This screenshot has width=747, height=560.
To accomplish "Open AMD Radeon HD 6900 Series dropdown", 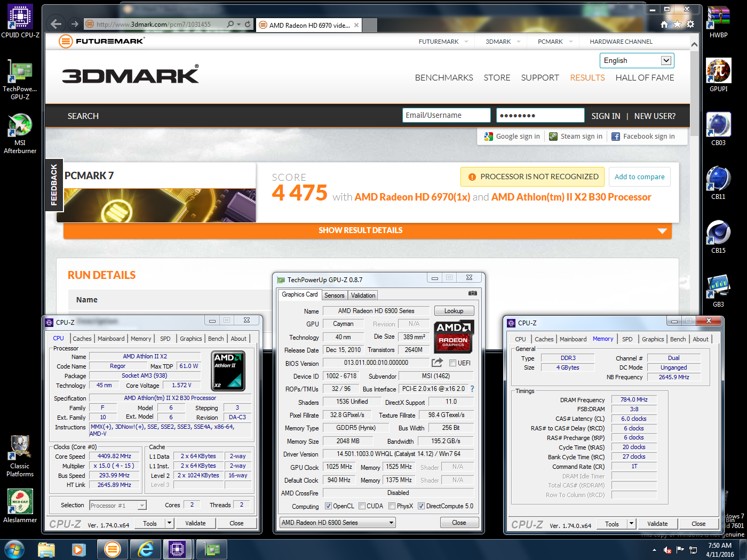I will click(337, 523).
